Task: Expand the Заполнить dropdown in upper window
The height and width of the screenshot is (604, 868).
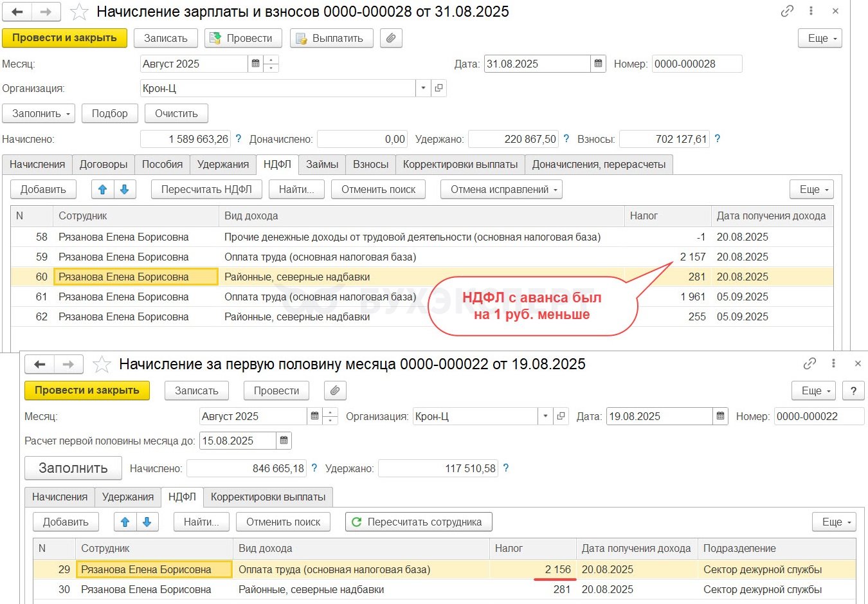Action: tap(39, 113)
